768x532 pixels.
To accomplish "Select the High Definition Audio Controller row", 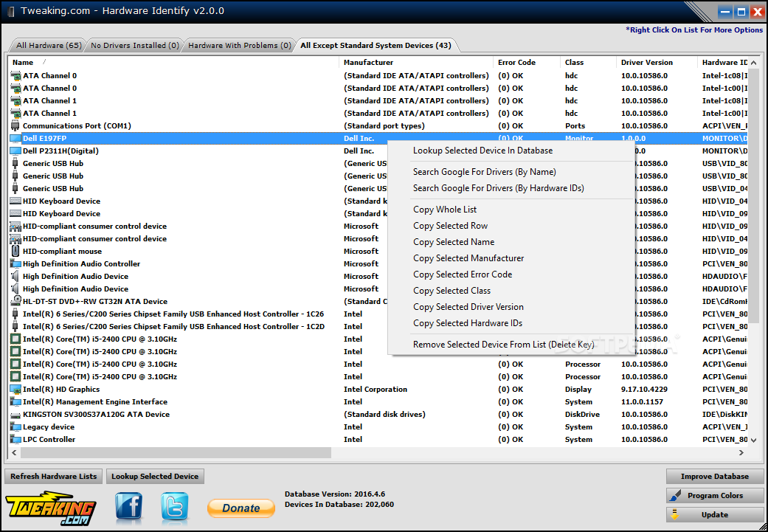I will (x=378, y=264).
